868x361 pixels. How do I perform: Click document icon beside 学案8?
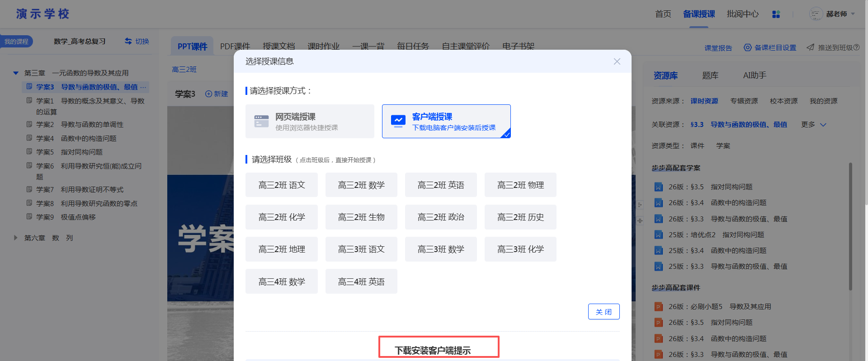(29, 203)
